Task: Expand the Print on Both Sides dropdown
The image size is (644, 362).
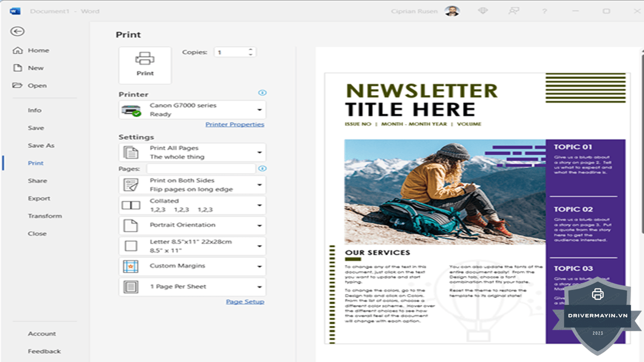Action: (x=192, y=185)
